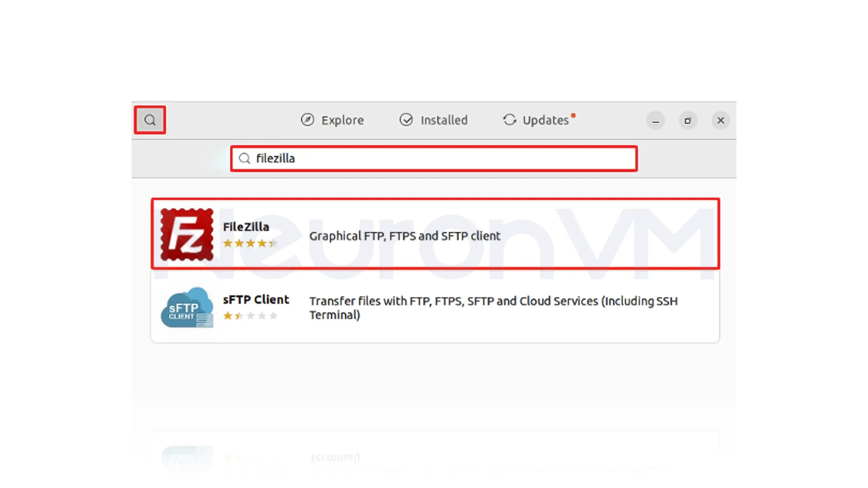Click the Explore compass icon
The image size is (868, 488).
pyautogui.click(x=307, y=120)
